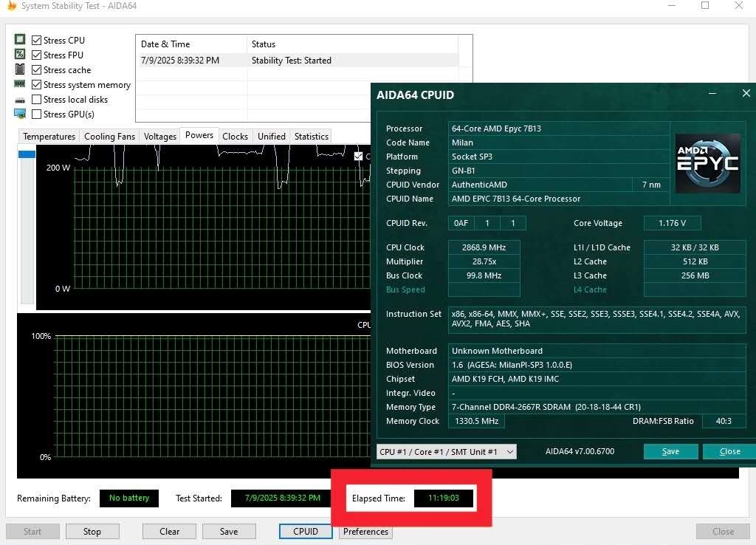Select the Stability Test: Started log row
This screenshot has width=756, height=545.
[x=297, y=61]
